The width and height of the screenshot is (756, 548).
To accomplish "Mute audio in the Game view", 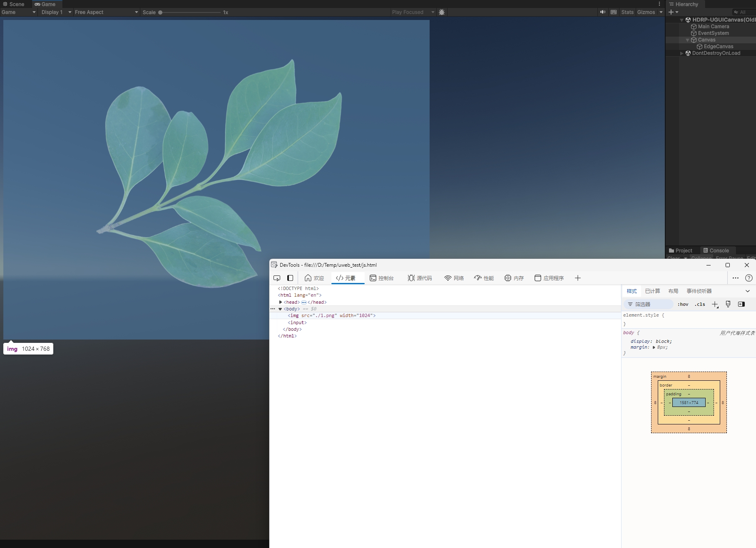I will [602, 12].
